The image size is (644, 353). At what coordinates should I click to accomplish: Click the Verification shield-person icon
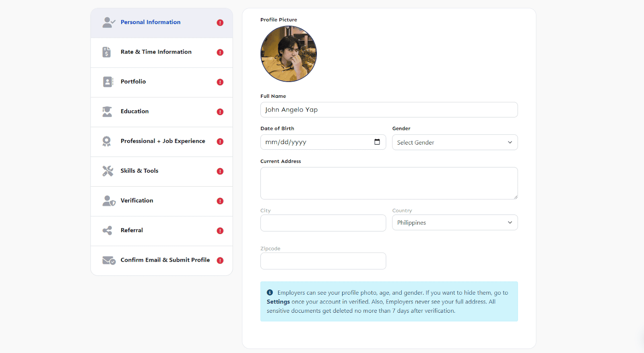click(109, 201)
